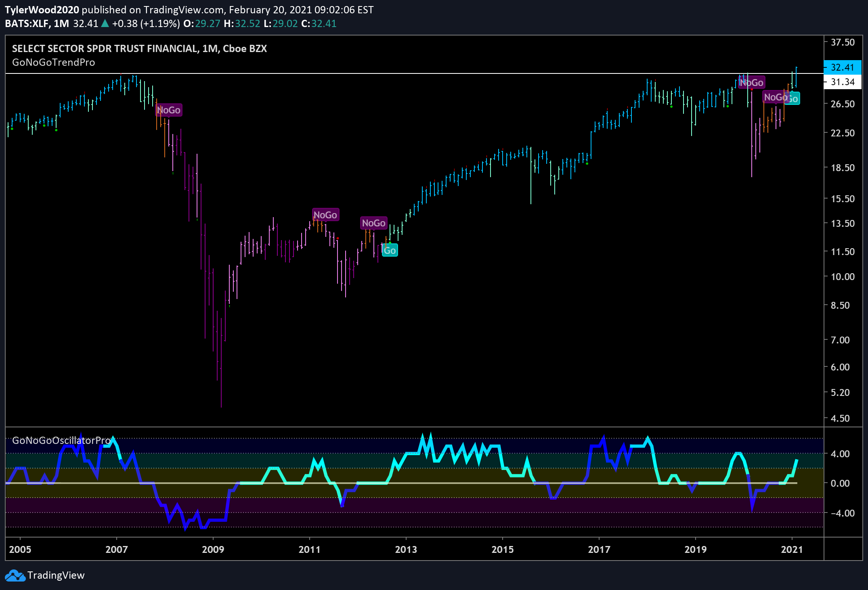Click the 6.00 price axis label
The width and height of the screenshot is (868, 590).
[x=840, y=367]
